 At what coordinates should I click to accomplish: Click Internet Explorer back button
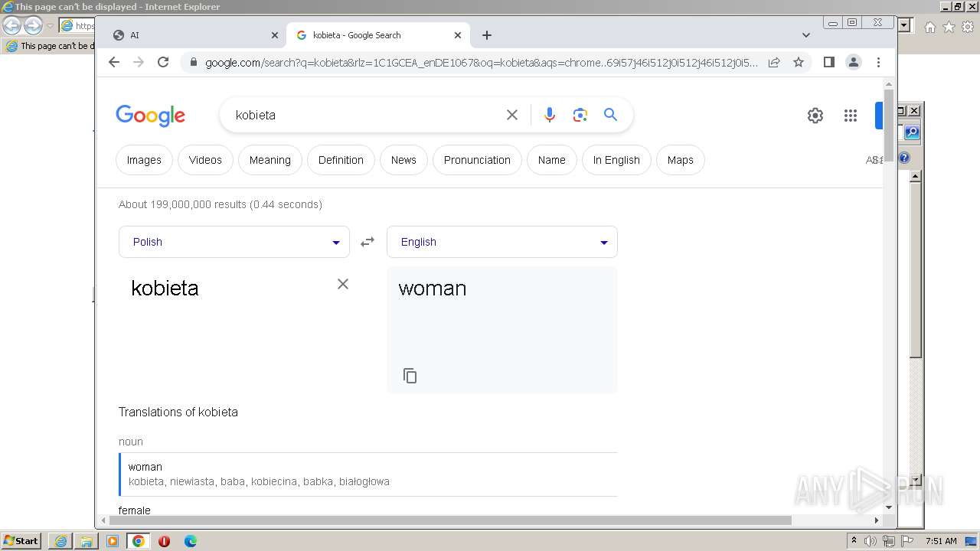11,26
